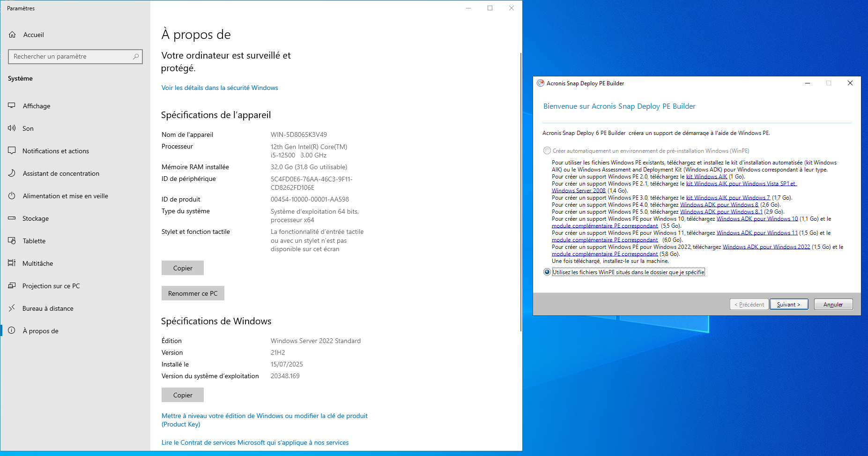868x456 pixels.
Task: Click the Accueil home icon
Action: [12, 35]
